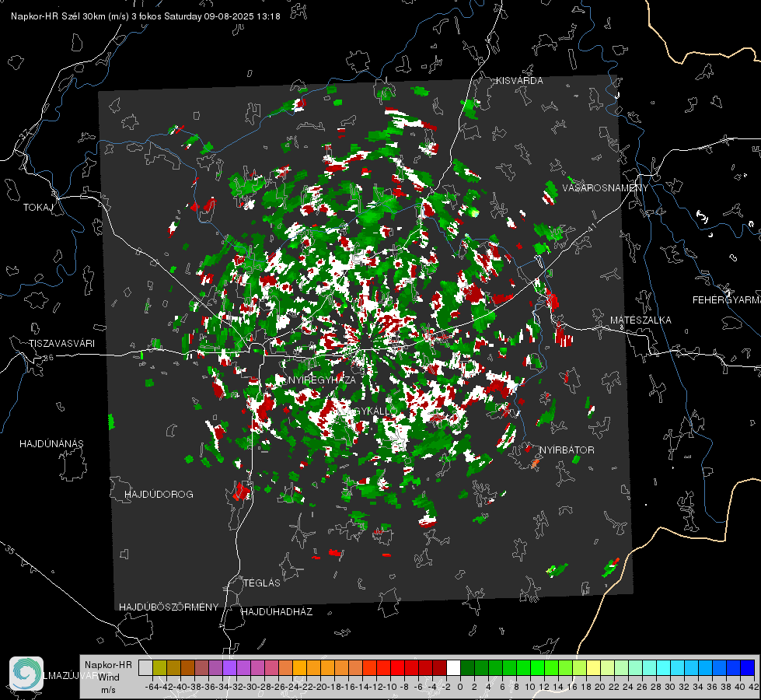Viewport: 761px width, 700px height.
Task: Click the HAJDÚBÖSZÖRMÉNY label
Action: click(x=169, y=607)
